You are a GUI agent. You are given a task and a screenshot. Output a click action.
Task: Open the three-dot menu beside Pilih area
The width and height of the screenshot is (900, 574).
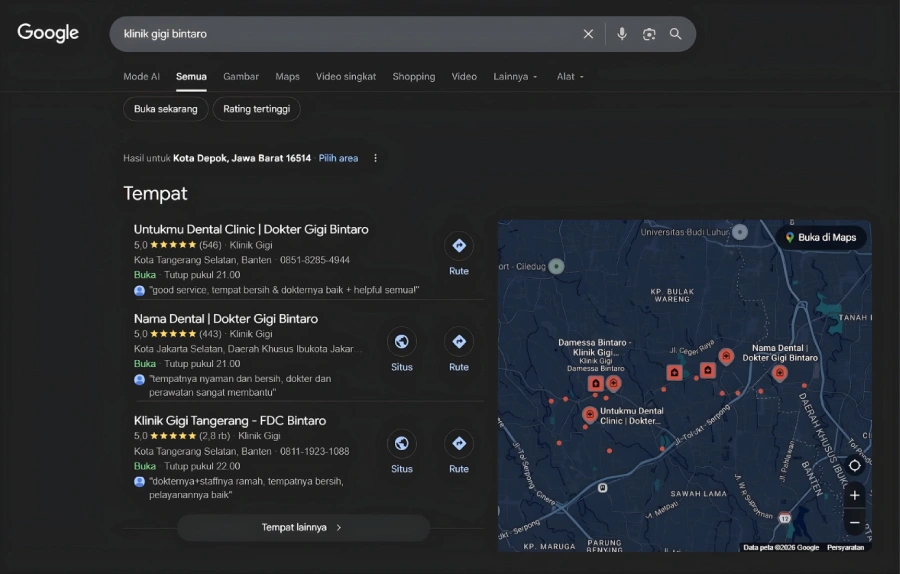(x=375, y=158)
